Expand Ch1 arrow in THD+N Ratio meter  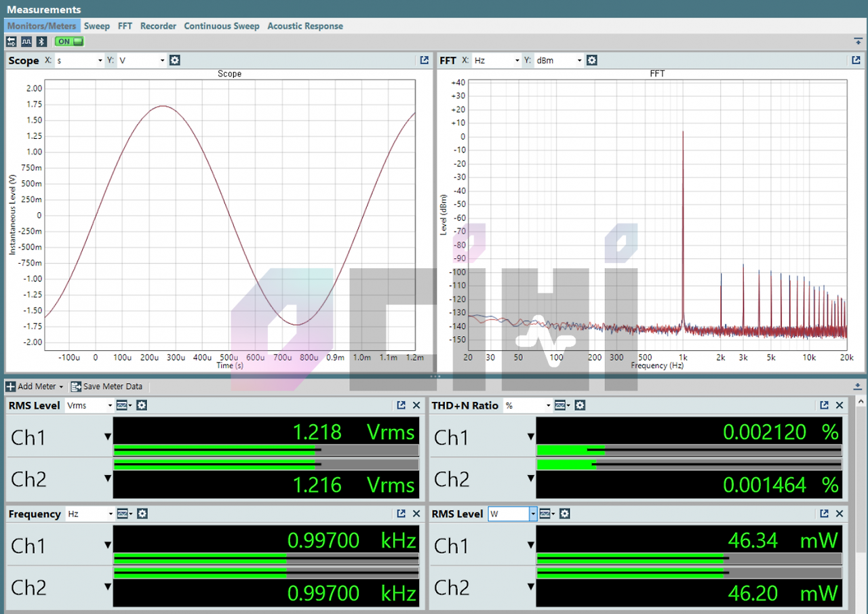(x=531, y=437)
